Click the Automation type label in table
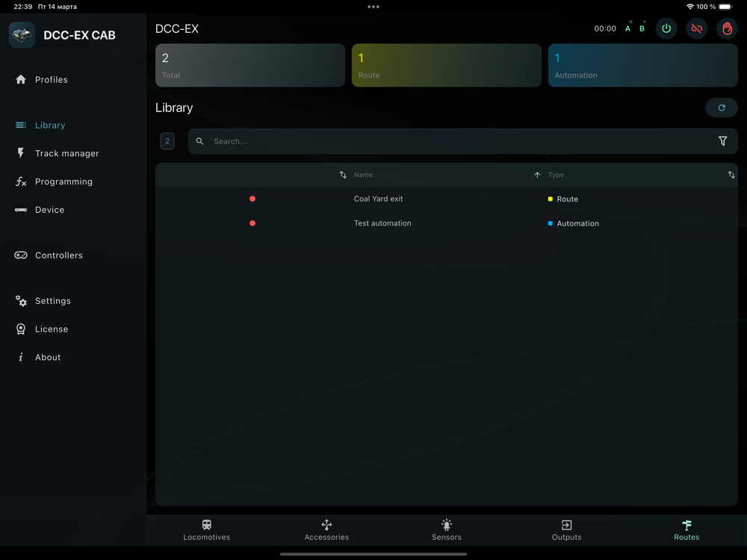Image resolution: width=747 pixels, height=560 pixels. point(578,223)
